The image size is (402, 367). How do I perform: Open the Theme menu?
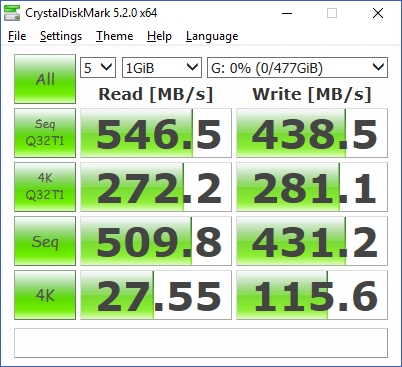point(115,36)
